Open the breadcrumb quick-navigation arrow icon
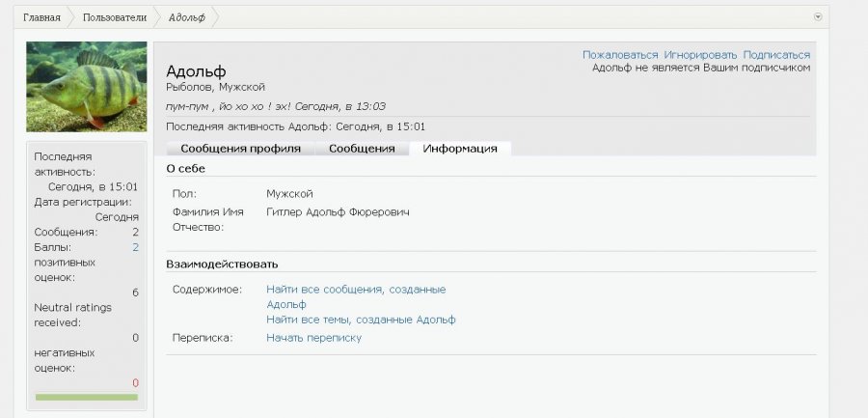 click(x=818, y=16)
